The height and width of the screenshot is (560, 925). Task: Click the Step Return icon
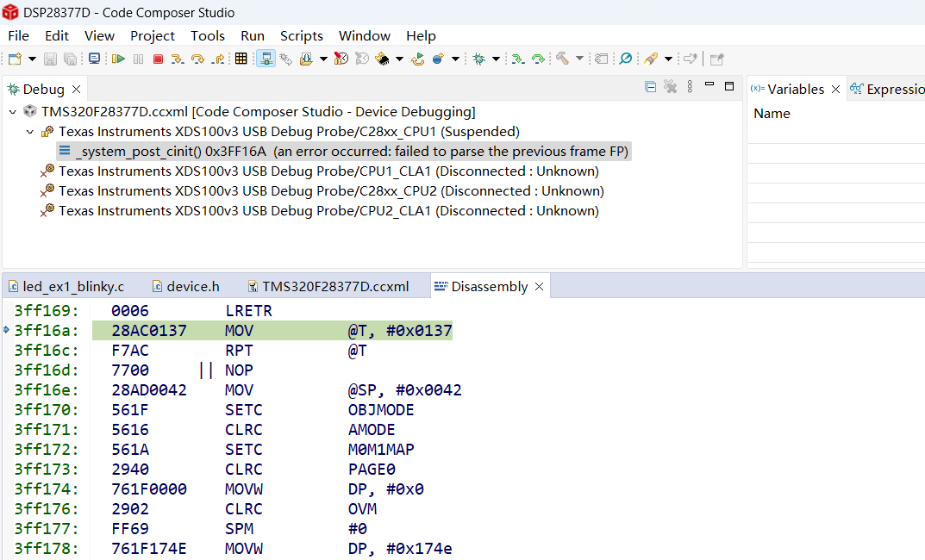click(x=218, y=59)
